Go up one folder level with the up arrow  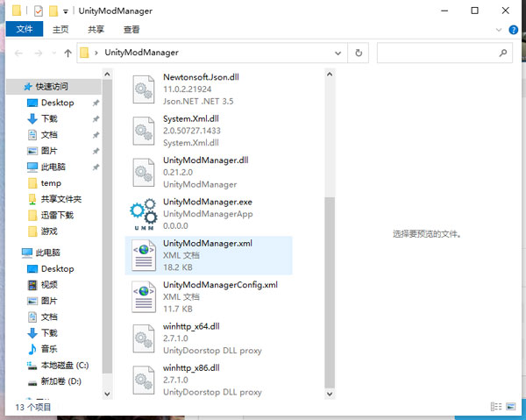coord(68,53)
